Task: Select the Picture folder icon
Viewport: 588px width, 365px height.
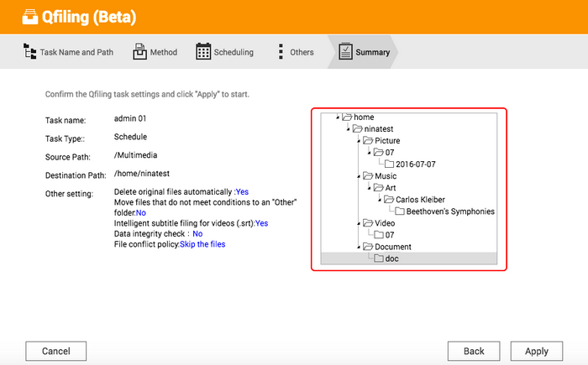Action: (368, 140)
